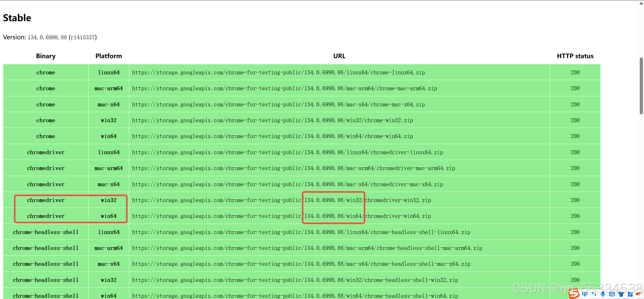Image resolution: width=644 pixels, height=299 pixels.
Task: Click the win64 platform cell in the chromedriver row
Action: (x=109, y=216)
